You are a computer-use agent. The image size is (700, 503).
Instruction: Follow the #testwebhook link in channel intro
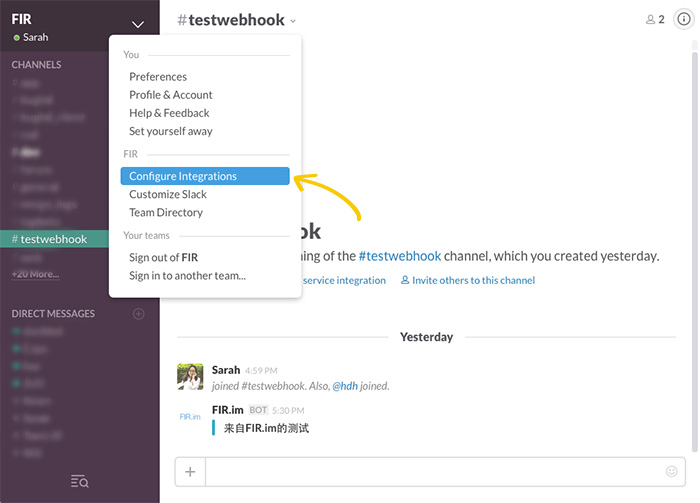click(x=400, y=256)
